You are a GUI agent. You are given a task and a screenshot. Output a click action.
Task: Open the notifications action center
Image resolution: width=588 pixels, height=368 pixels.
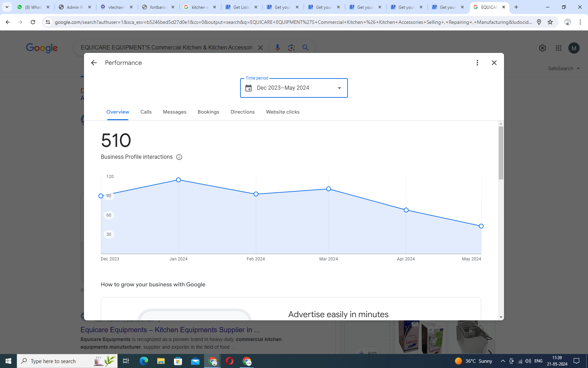[x=576, y=361]
